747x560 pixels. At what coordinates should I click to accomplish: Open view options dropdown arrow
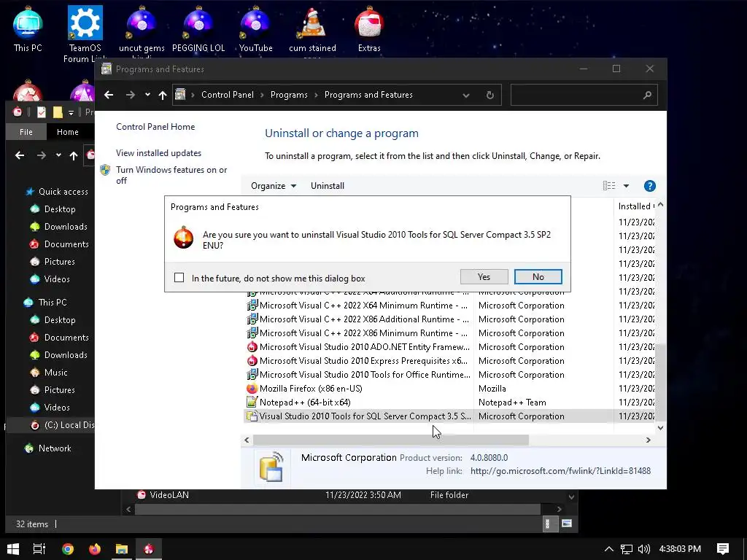(626, 186)
